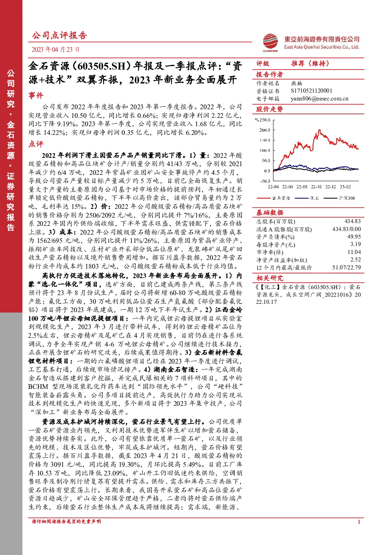
Task: Click the 报告作者 section heading
Action: point(269,74)
